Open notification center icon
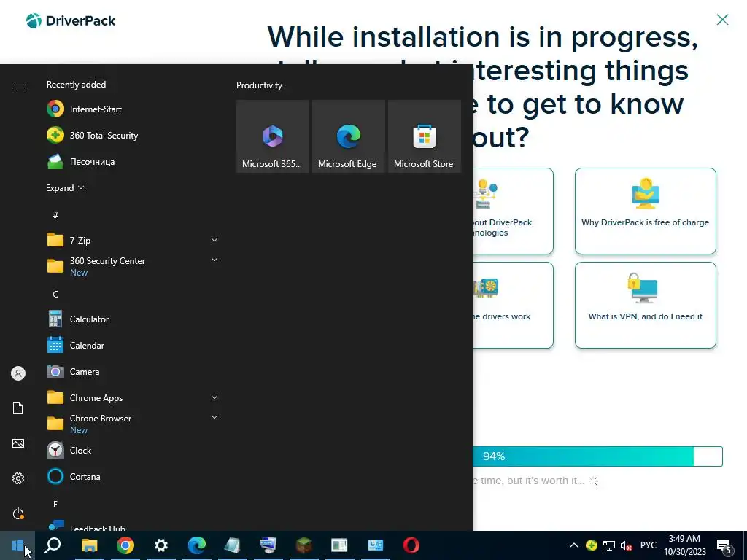 pos(724,545)
